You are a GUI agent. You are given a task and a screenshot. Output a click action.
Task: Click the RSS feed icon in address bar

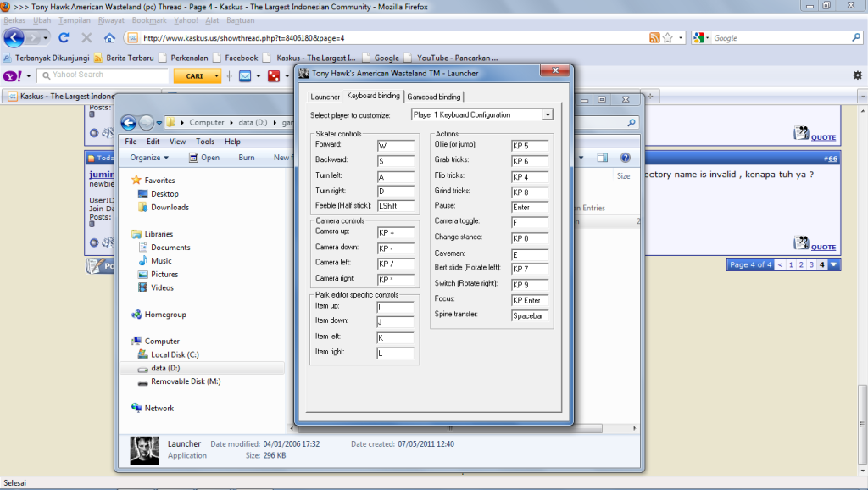[x=654, y=37]
